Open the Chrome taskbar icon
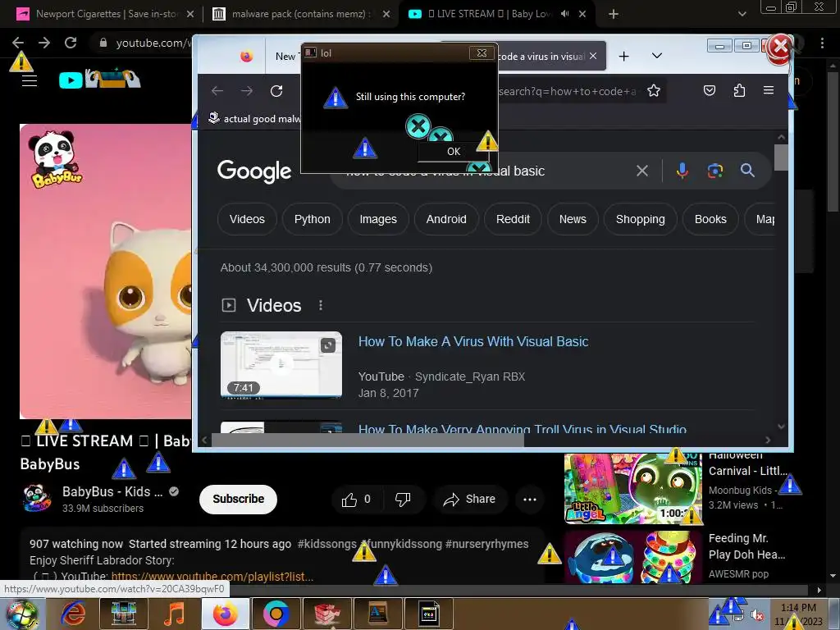 [276, 614]
